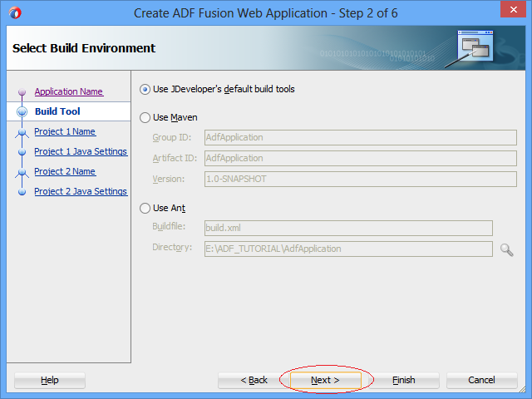
Task: Click the Project 1 Name step node icon
Action: (22, 132)
